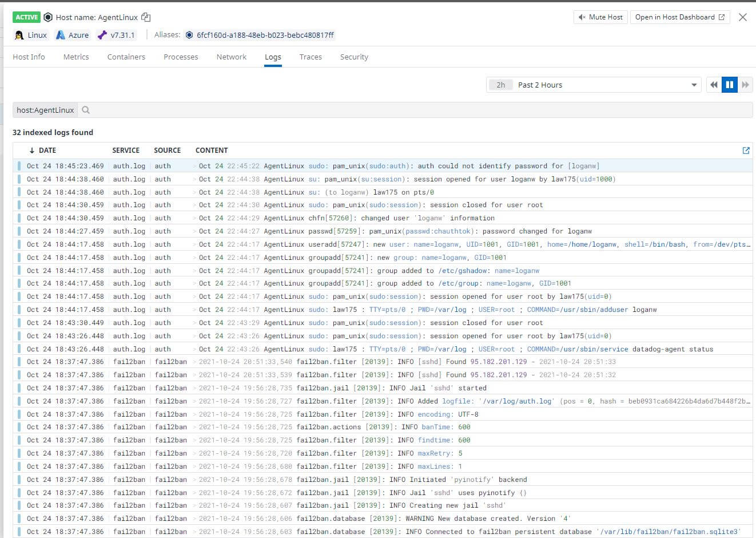Open fail2ban log 'findtime: 600'
This screenshot has height=538, width=756.
[383, 440]
